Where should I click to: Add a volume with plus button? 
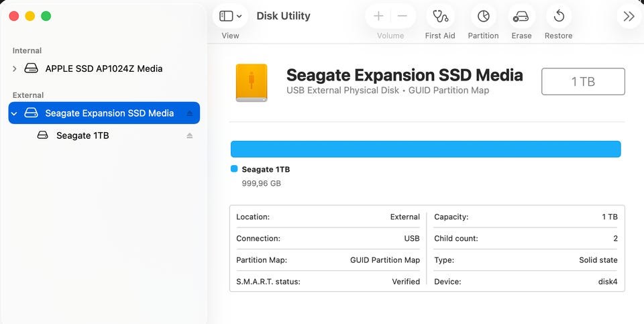pyautogui.click(x=378, y=16)
